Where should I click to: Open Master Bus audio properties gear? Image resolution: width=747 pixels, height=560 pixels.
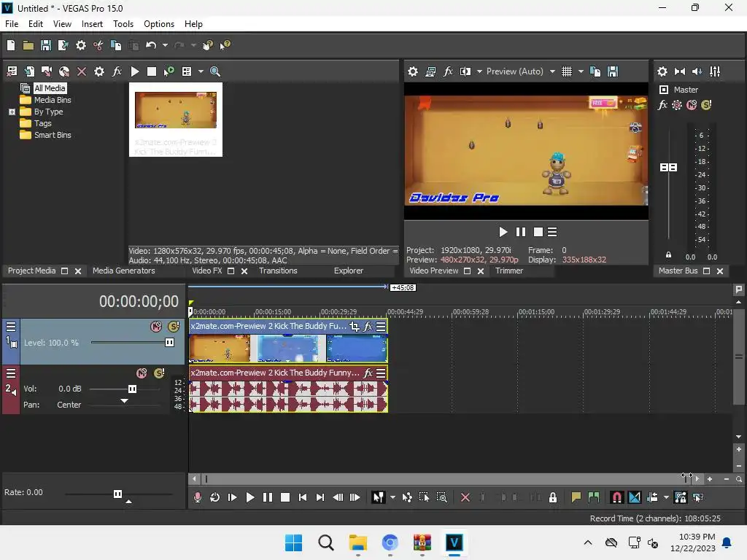(662, 71)
